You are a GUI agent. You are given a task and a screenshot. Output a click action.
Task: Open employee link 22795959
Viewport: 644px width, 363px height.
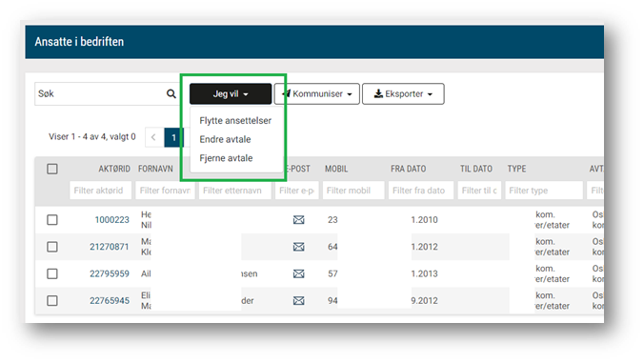point(110,273)
